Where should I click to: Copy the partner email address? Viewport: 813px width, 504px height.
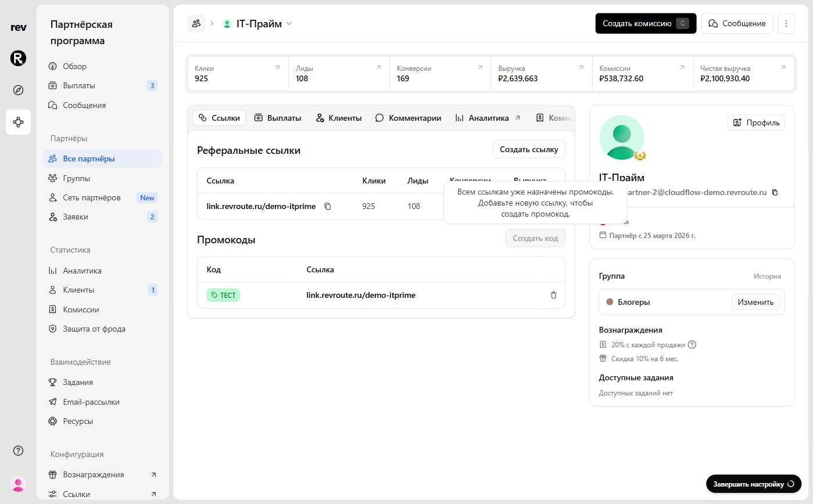point(775,192)
